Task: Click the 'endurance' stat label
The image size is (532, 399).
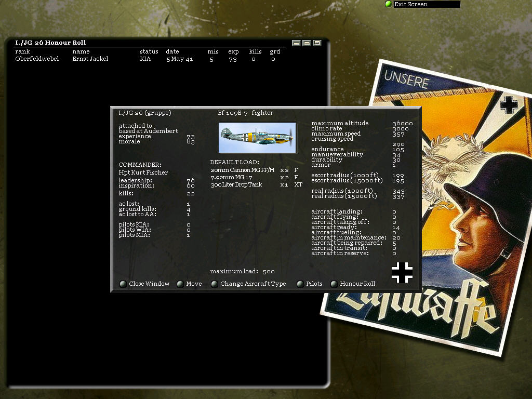Action: [327, 149]
